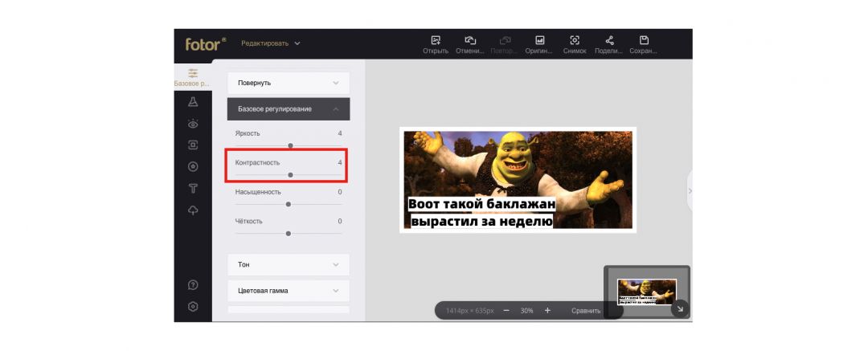Zoom out with the minus button
Screen dimensions: 868x351
pos(506,311)
